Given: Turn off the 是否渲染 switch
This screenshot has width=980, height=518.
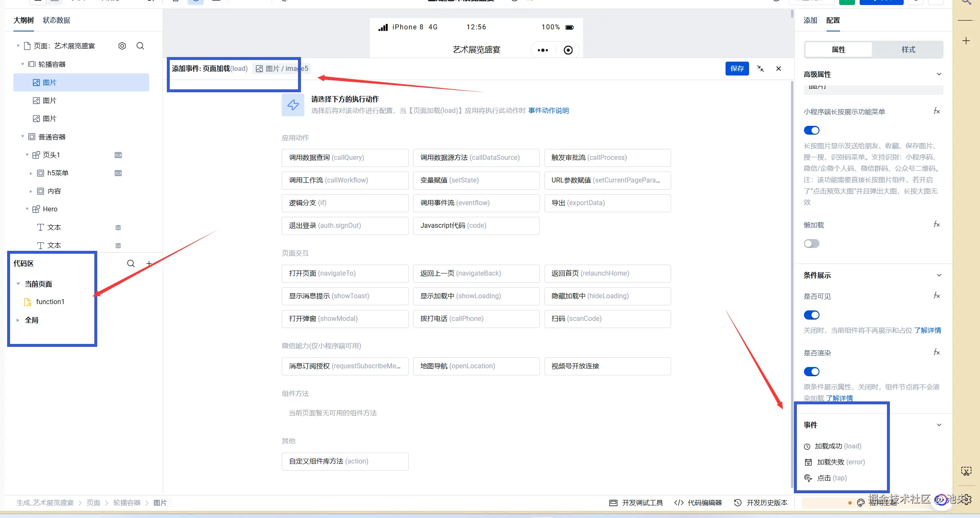Looking at the screenshot, I should click(811, 372).
